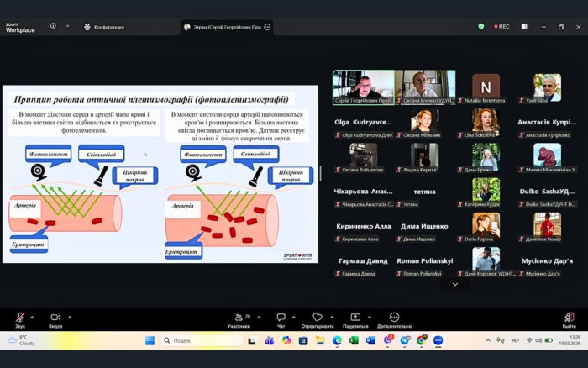Click the green encryption shield icon
This screenshot has height=368, width=588.
pos(481,27)
